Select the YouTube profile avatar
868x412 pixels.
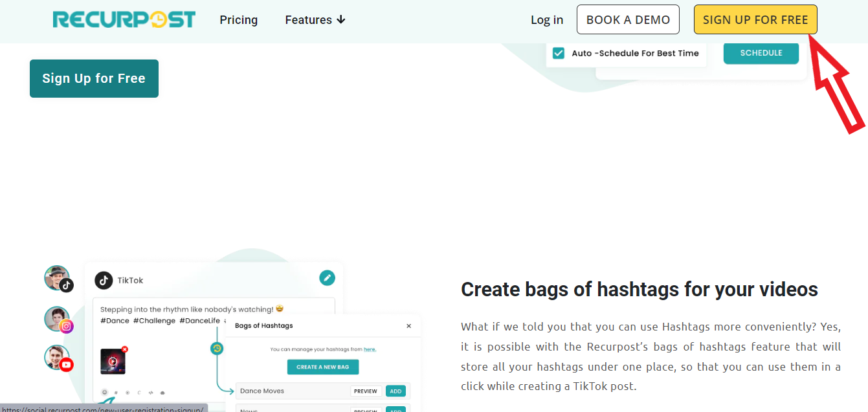click(58, 358)
